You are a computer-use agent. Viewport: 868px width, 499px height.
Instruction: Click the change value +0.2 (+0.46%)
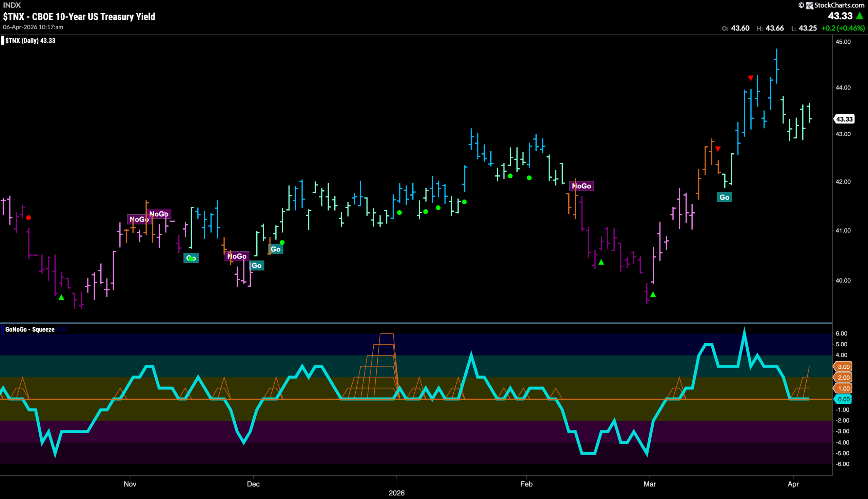(843, 28)
